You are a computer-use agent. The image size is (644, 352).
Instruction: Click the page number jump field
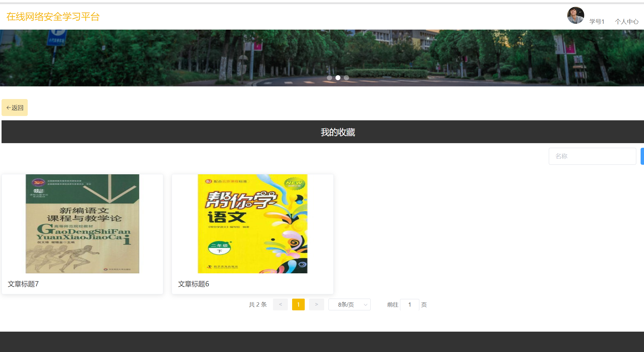pos(410,304)
